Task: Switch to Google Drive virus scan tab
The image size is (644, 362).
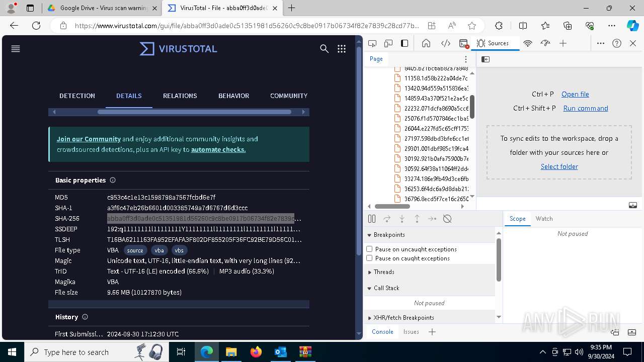Action: pos(103,8)
